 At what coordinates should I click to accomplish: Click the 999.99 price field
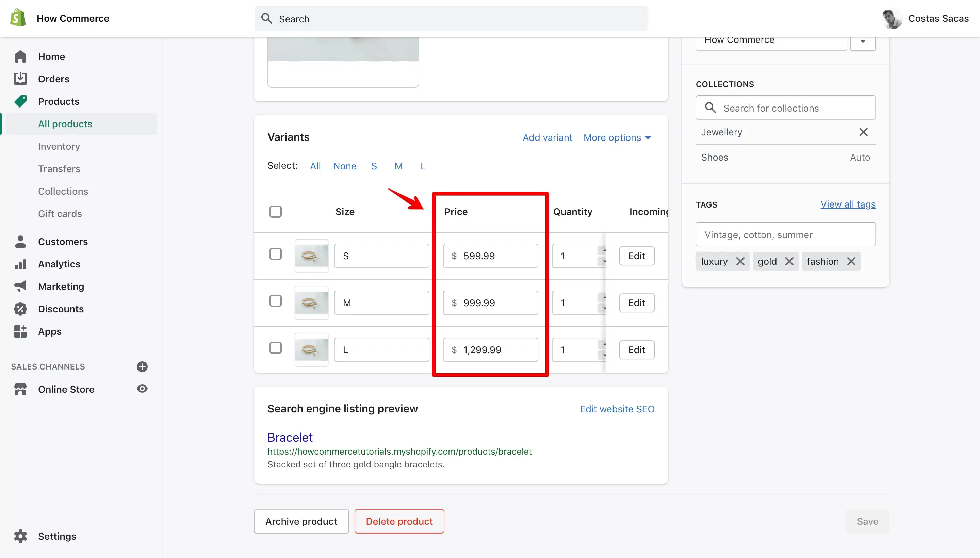click(x=491, y=303)
